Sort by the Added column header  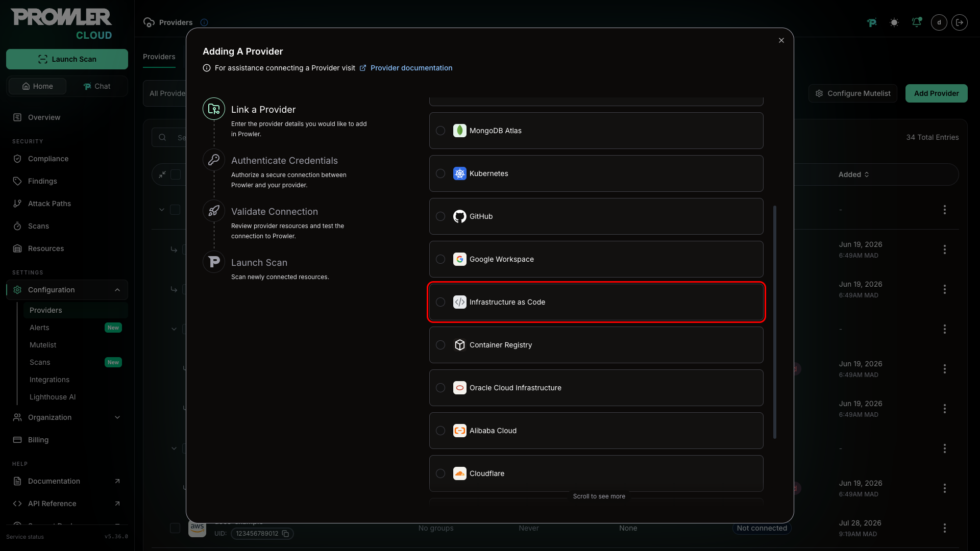[853, 174]
